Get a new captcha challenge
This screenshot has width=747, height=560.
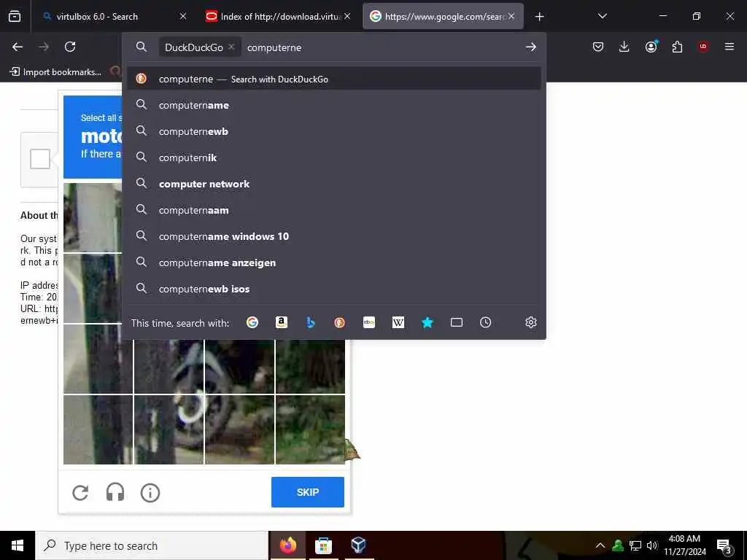[x=80, y=492]
